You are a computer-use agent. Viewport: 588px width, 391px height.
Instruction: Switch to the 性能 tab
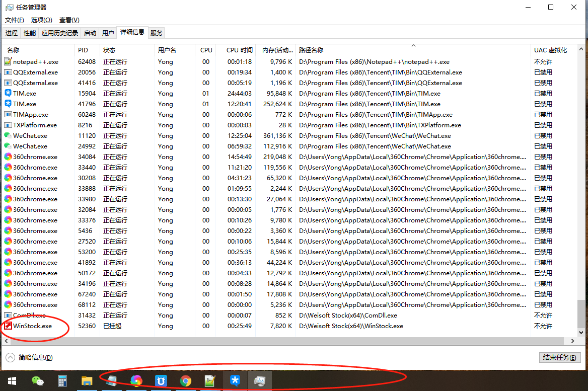30,33
